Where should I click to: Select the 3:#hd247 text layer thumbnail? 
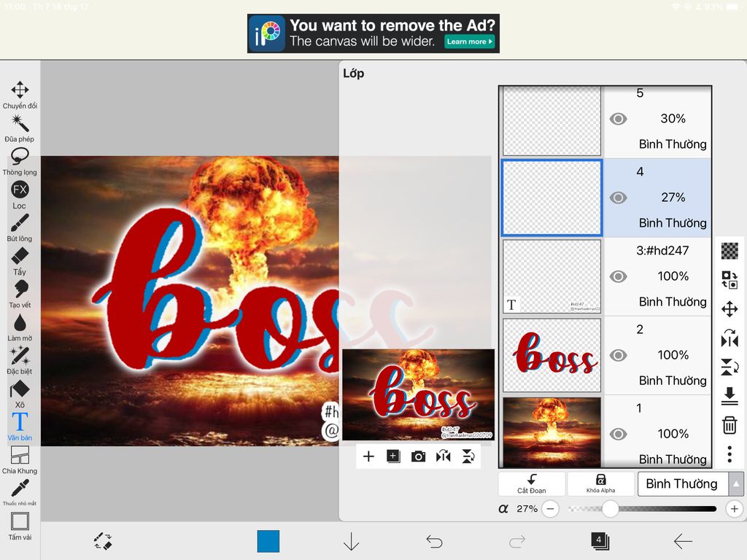point(551,276)
